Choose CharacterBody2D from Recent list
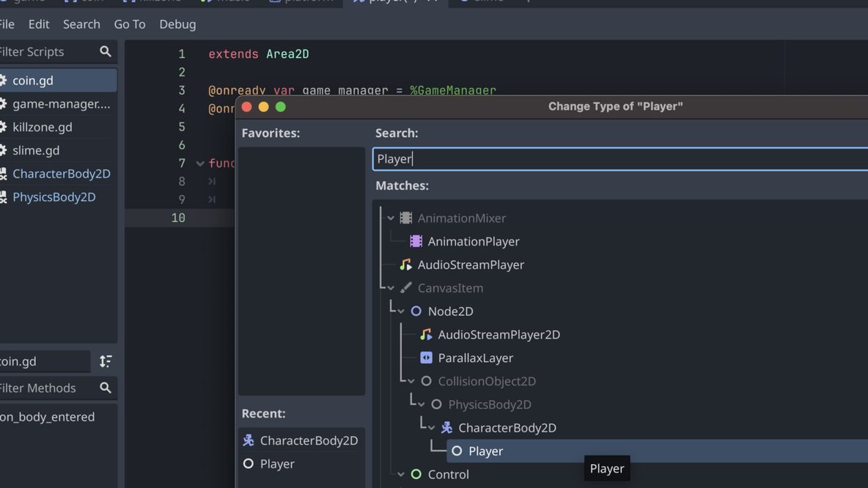 coord(302,440)
